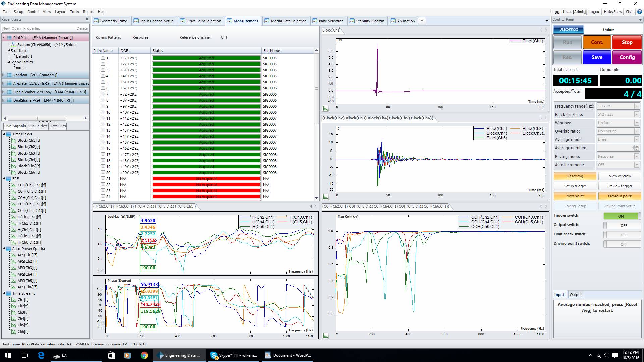Select the H(Ch2,Ch1)[f] signal icon
The width and height of the screenshot is (644, 362).
point(14,217)
